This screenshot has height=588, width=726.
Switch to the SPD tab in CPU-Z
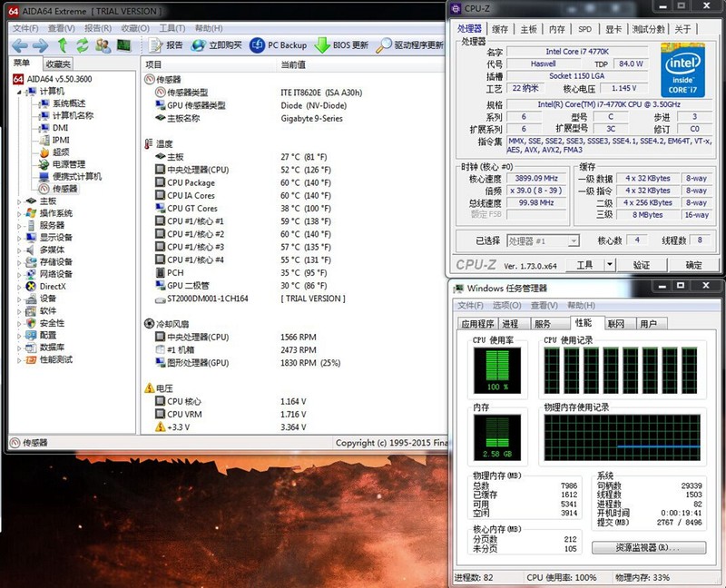coord(585,29)
